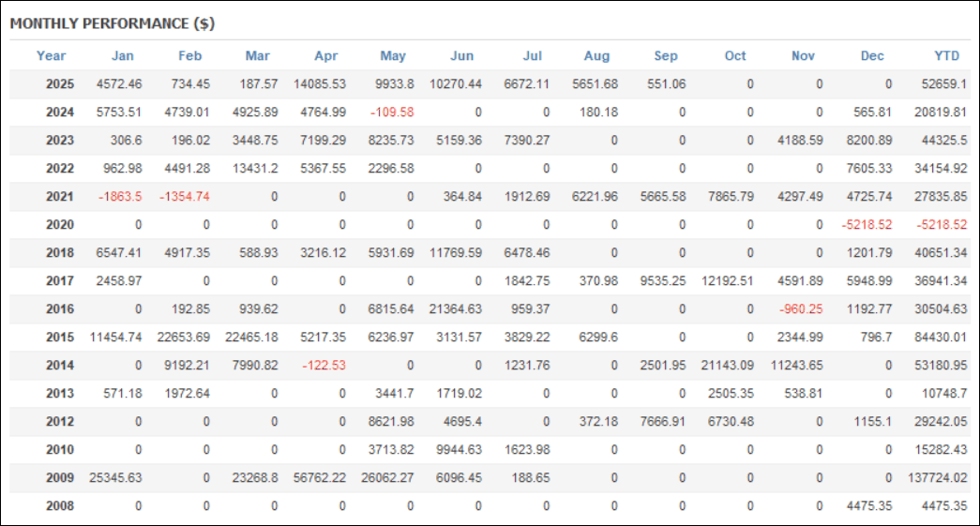Click the -122.53 April value in 2014

324,366
